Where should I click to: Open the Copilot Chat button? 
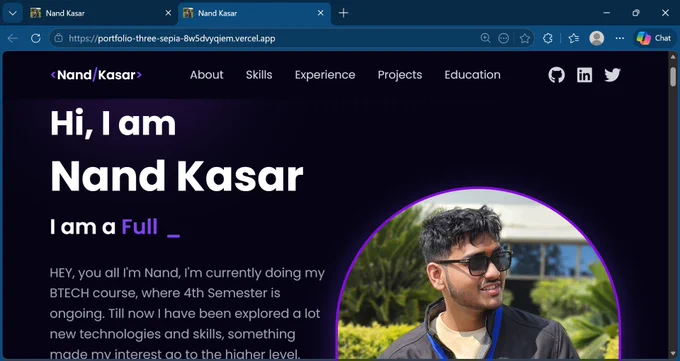(654, 38)
